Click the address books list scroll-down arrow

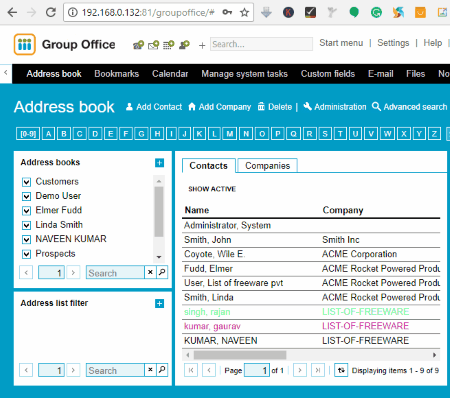tap(159, 257)
